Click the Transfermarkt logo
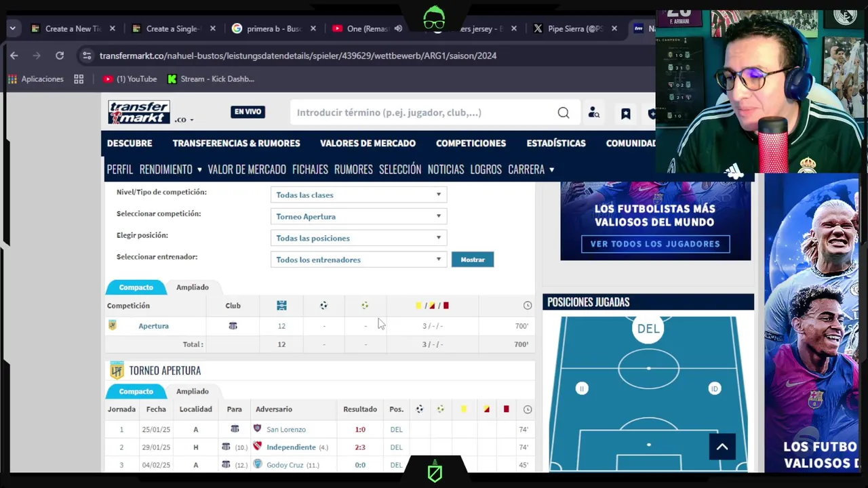The width and height of the screenshot is (868, 488). 139,113
